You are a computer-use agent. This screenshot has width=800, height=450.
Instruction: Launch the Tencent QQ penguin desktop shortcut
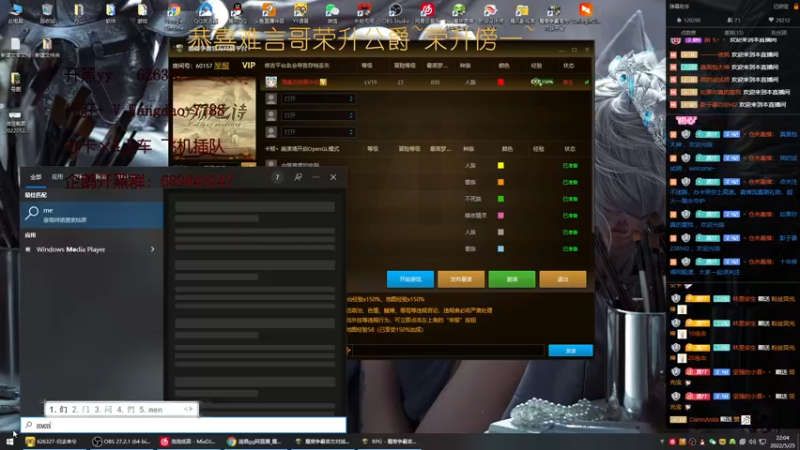click(237, 13)
